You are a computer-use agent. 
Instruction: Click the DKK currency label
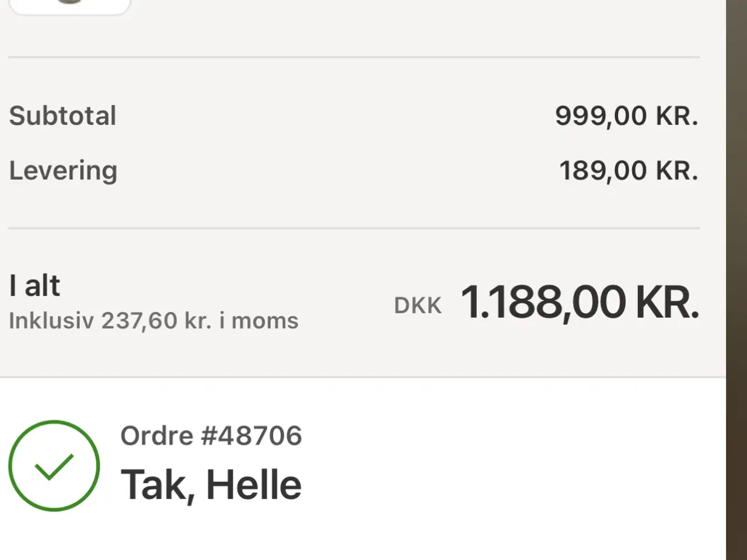pos(418,306)
